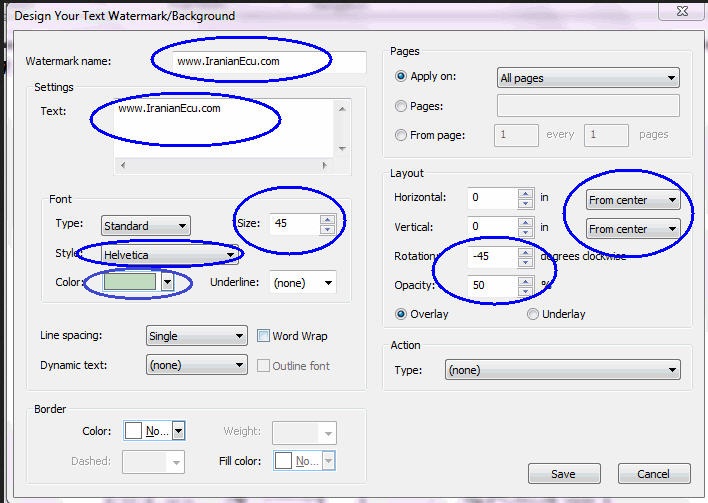
Task: Increase Vertical offset with up arrow
Action: click(525, 222)
